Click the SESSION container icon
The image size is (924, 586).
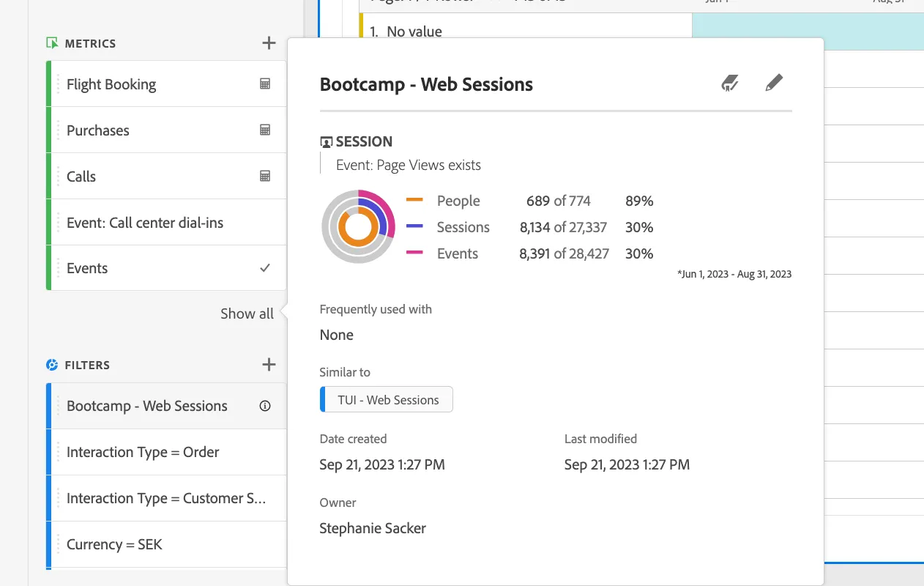click(327, 142)
